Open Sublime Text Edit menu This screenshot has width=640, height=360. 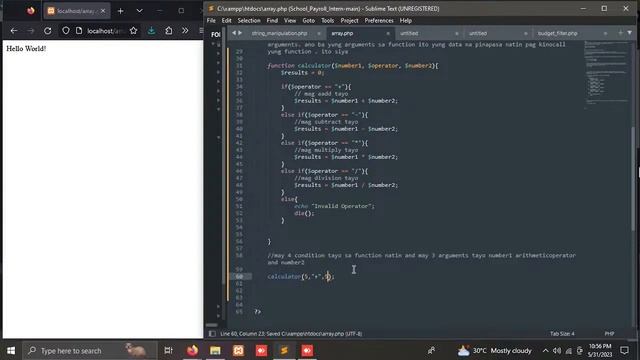tap(226, 20)
